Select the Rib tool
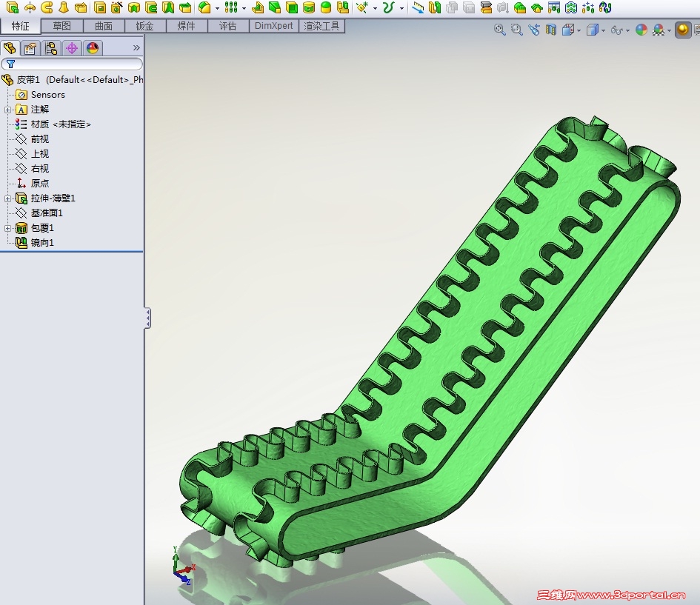The height and width of the screenshot is (605, 700). click(258, 7)
